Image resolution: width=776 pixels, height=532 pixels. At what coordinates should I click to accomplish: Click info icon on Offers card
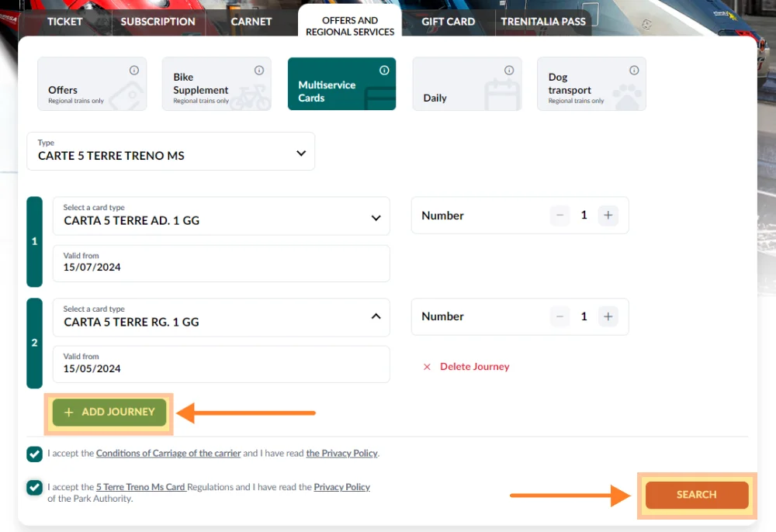134,71
